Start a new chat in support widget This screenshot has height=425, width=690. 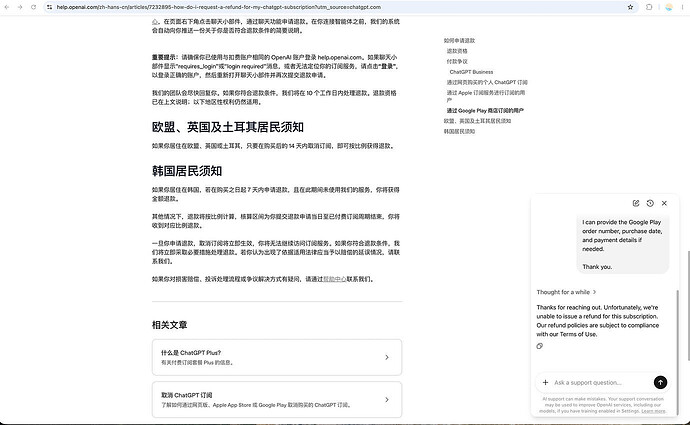click(x=636, y=203)
